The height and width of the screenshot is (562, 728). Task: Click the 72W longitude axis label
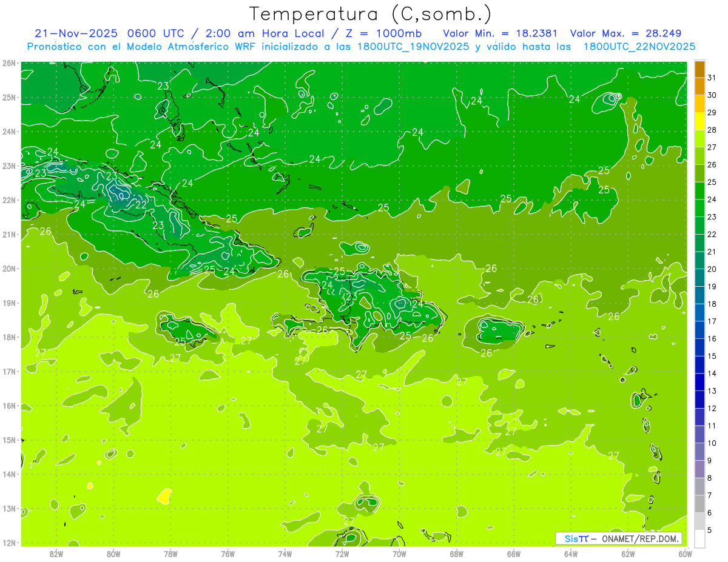[342, 554]
